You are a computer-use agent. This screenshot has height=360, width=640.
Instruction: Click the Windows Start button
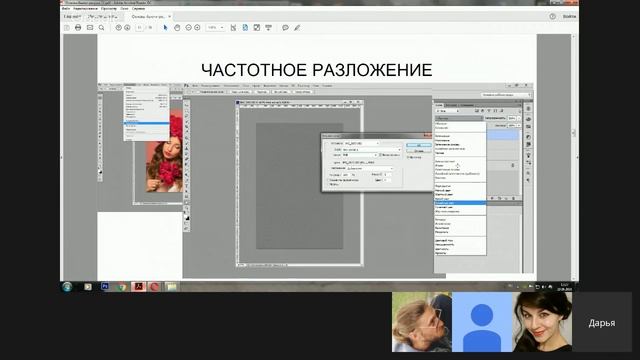67,287
